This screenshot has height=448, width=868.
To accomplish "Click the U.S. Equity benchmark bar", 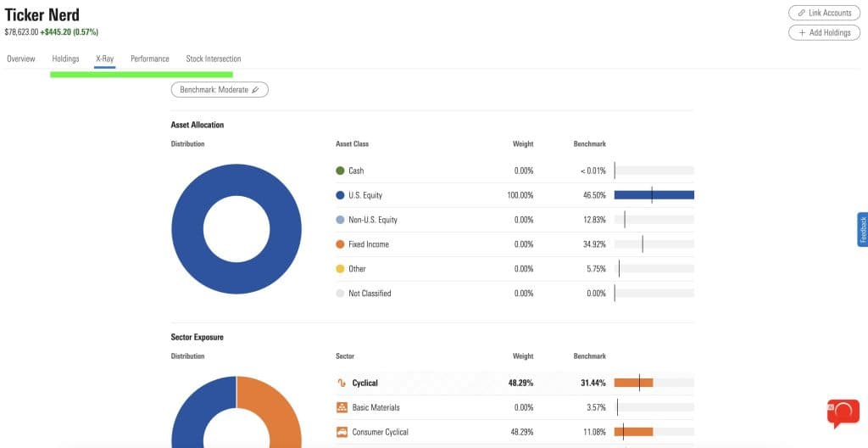I will coord(654,195).
